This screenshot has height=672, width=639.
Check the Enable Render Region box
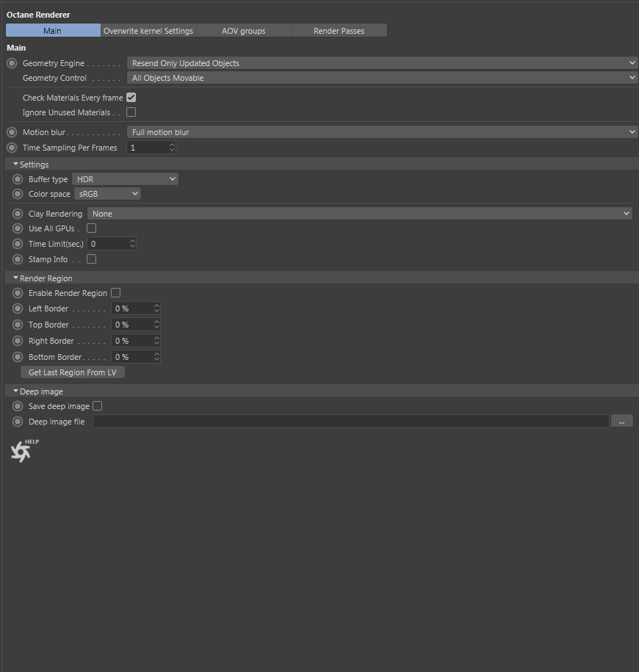[x=116, y=293]
